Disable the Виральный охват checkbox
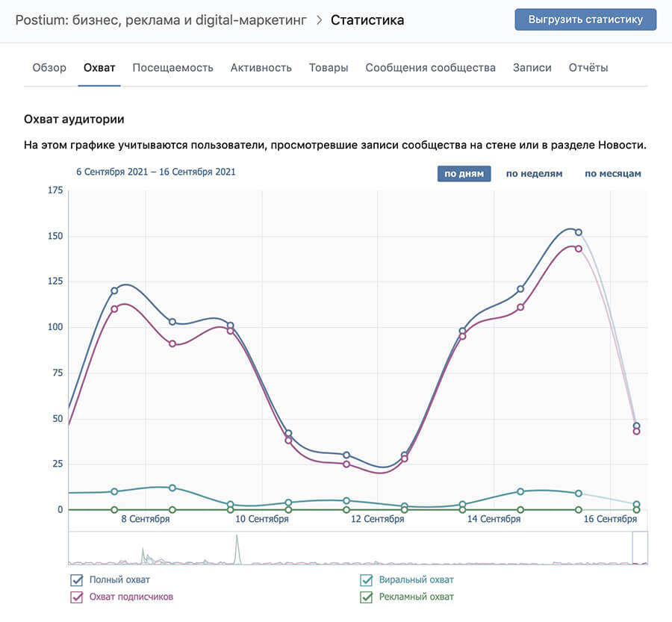This screenshot has height=622, width=672. (x=367, y=580)
